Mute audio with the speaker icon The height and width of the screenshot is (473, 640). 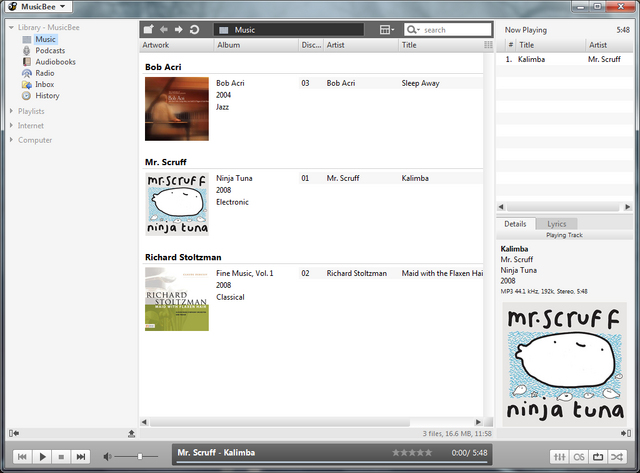107,457
